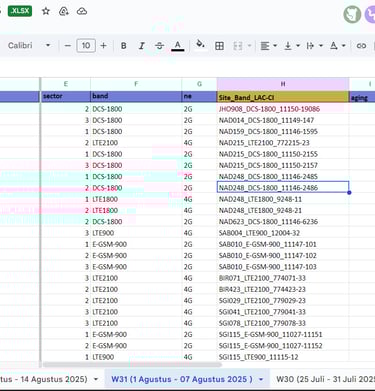Click the horizontal scrollbar thumb
Screen dimensions: 375x391
132,365
